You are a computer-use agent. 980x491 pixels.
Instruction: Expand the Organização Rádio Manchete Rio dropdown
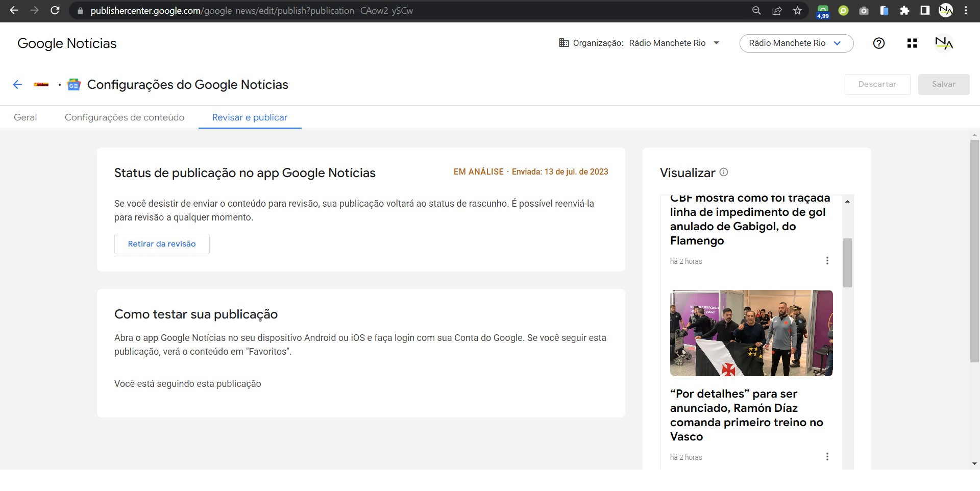pyautogui.click(x=716, y=43)
